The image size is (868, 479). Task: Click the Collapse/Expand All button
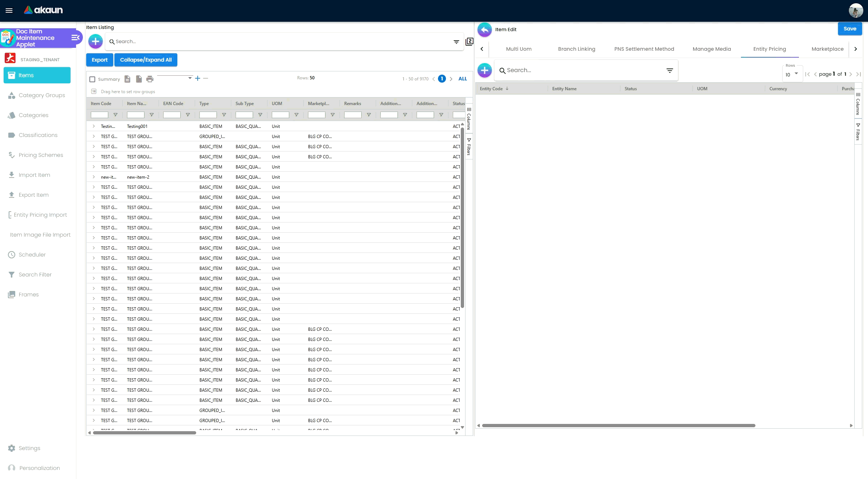[146, 60]
